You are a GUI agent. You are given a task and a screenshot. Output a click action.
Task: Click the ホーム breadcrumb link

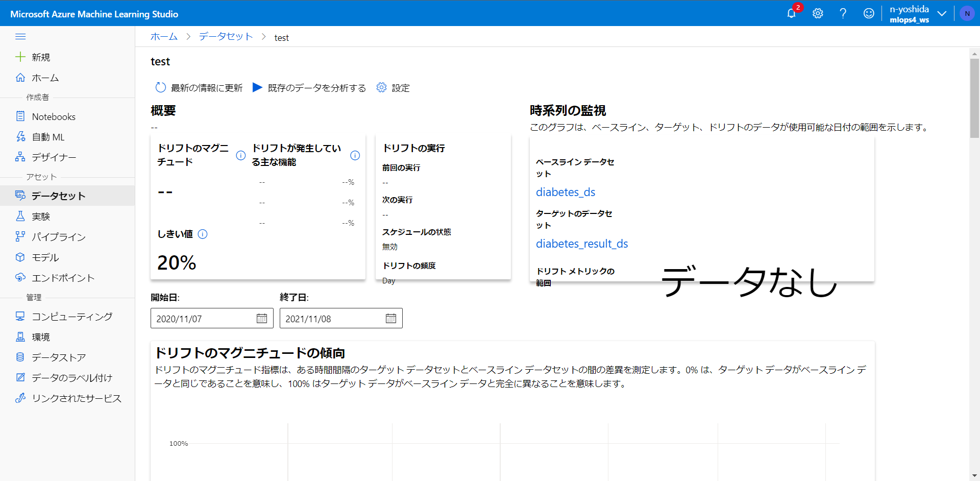(164, 37)
